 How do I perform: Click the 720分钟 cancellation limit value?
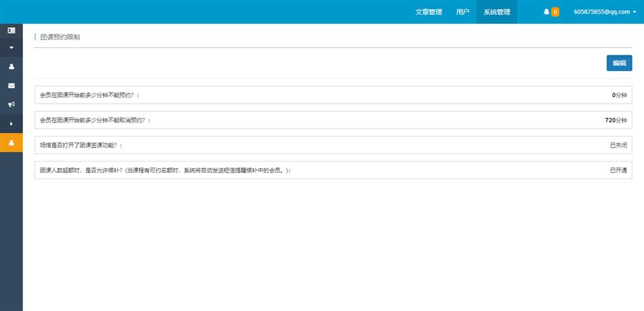(616, 120)
